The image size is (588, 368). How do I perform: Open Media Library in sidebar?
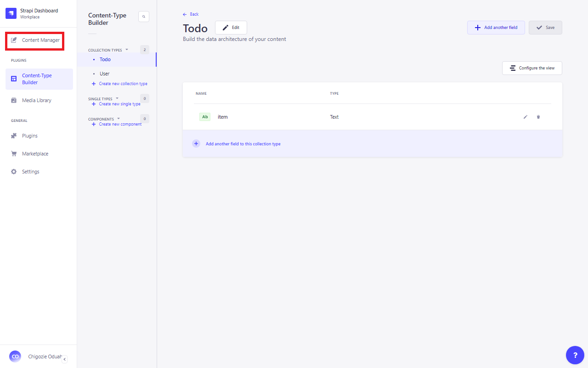[x=36, y=100]
